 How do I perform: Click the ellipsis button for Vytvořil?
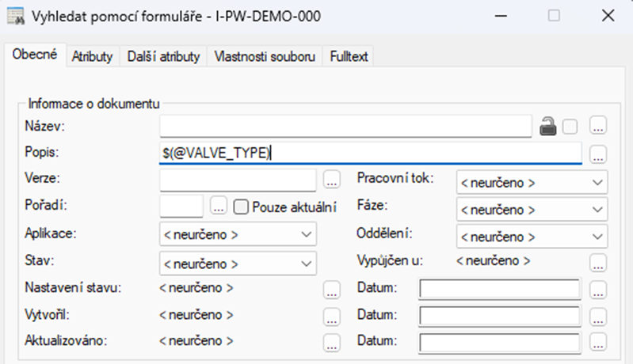pos(333,317)
